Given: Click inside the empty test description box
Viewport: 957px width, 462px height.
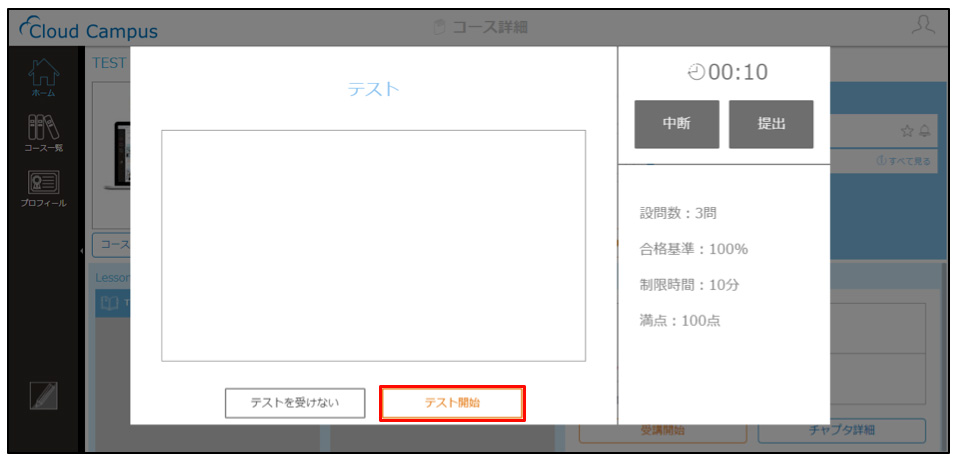Looking at the screenshot, I should [374, 245].
